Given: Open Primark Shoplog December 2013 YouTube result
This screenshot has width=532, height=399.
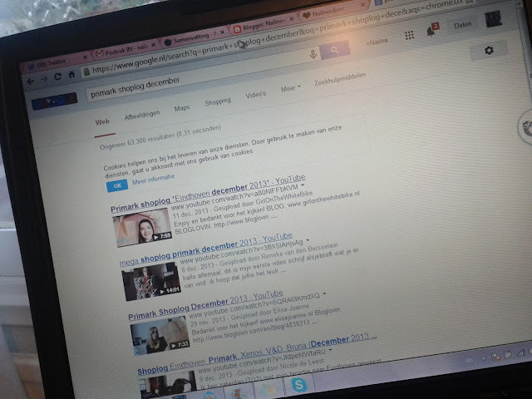Looking at the screenshot, I should click(x=205, y=305).
